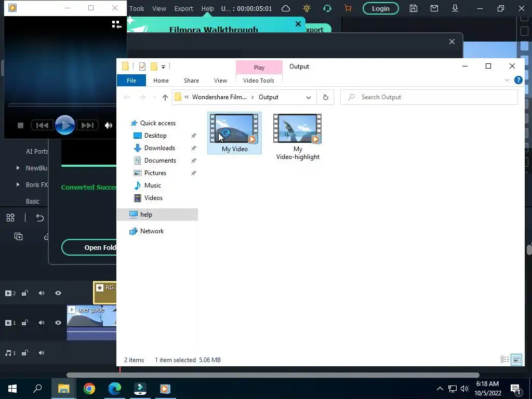The height and width of the screenshot is (399, 532).
Task: Expand the NewBlue effects category
Action: tap(18, 168)
